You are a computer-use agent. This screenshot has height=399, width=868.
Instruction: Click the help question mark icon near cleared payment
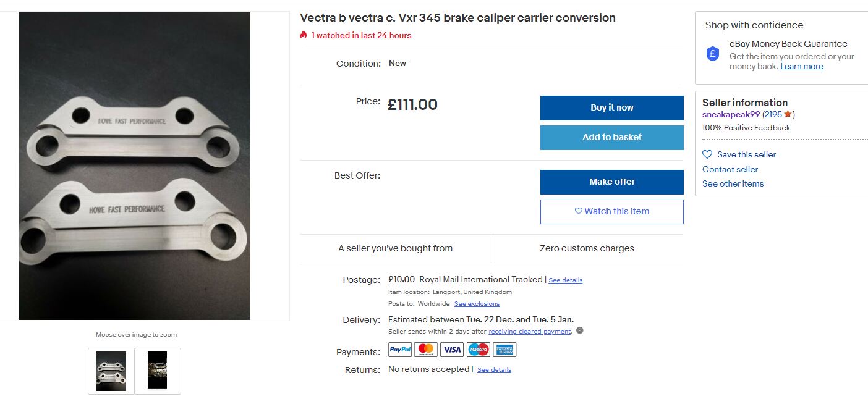pyautogui.click(x=579, y=330)
